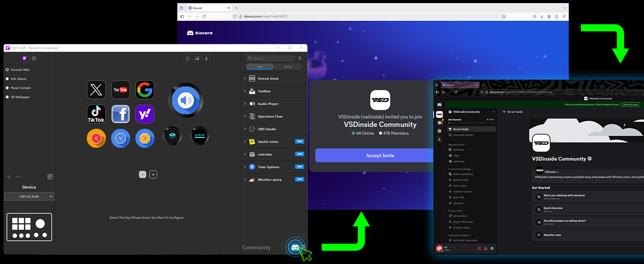Viewport: 644px width, 264px height.
Task: Click the orange right-arrow key icon
Action: [x=145, y=138]
